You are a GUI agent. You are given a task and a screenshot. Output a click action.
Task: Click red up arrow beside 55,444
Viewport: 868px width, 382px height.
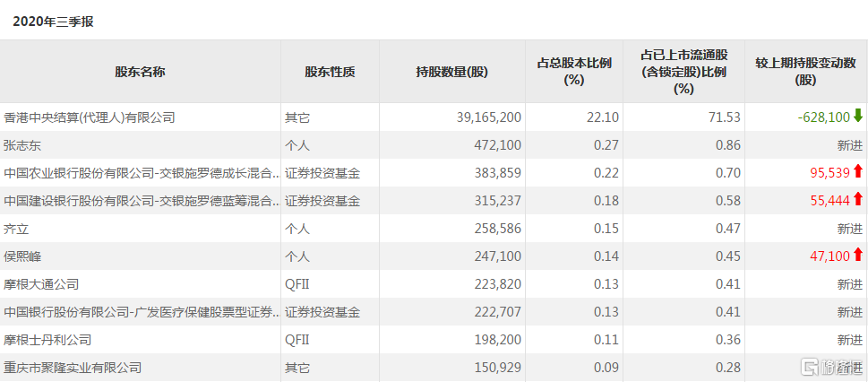click(x=858, y=200)
